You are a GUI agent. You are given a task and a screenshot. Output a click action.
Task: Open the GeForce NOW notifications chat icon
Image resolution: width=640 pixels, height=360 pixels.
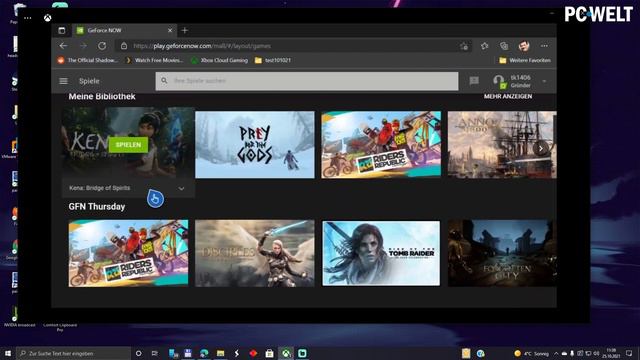click(x=474, y=81)
